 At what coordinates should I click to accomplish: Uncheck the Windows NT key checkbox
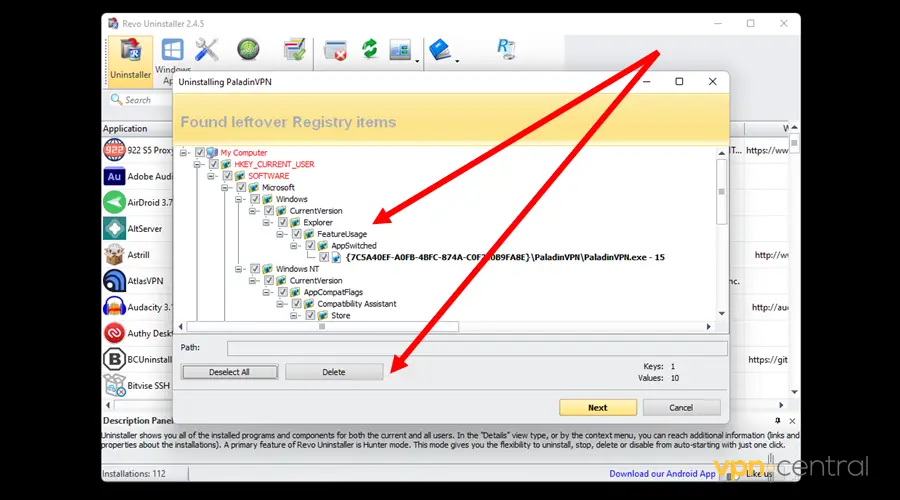255,269
